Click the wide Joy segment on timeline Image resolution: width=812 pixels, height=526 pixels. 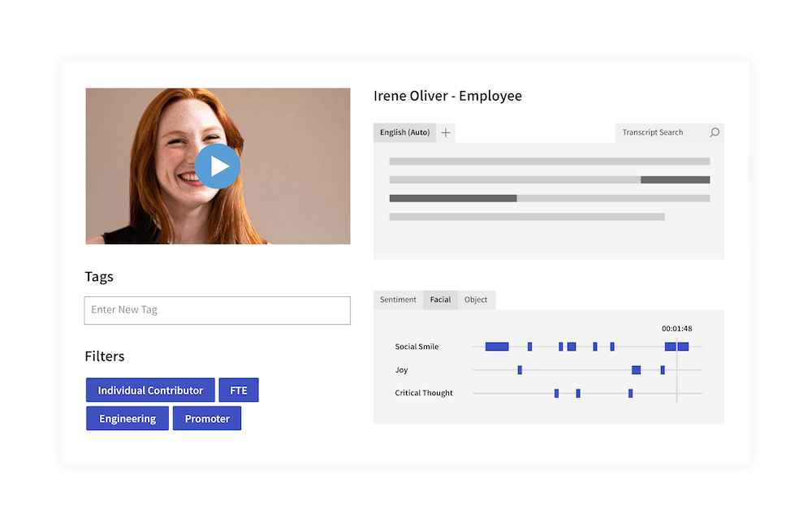[x=637, y=369]
